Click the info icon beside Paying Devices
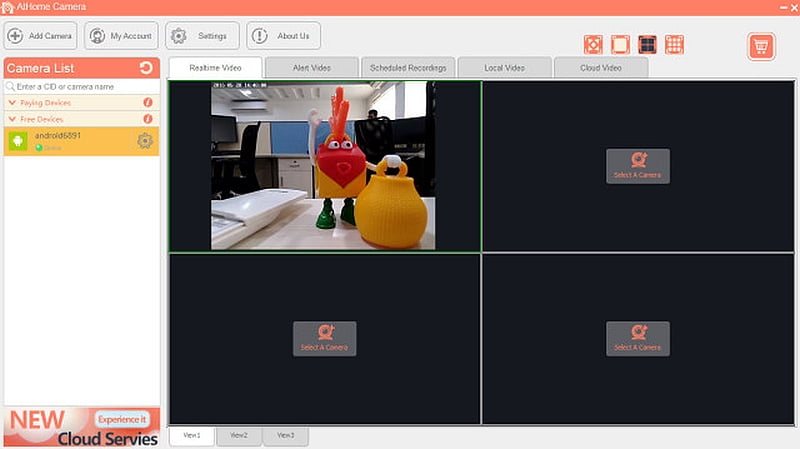The image size is (800, 449). [x=148, y=103]
